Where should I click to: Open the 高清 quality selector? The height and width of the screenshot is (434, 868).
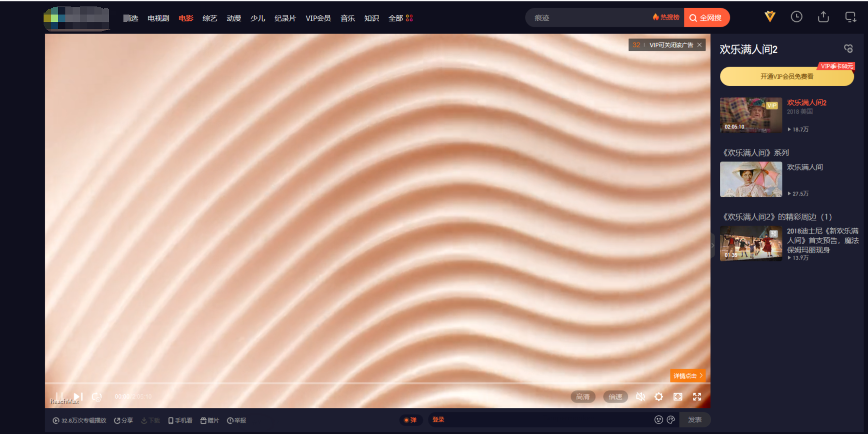pyautogui.click(x=583, y=397)
